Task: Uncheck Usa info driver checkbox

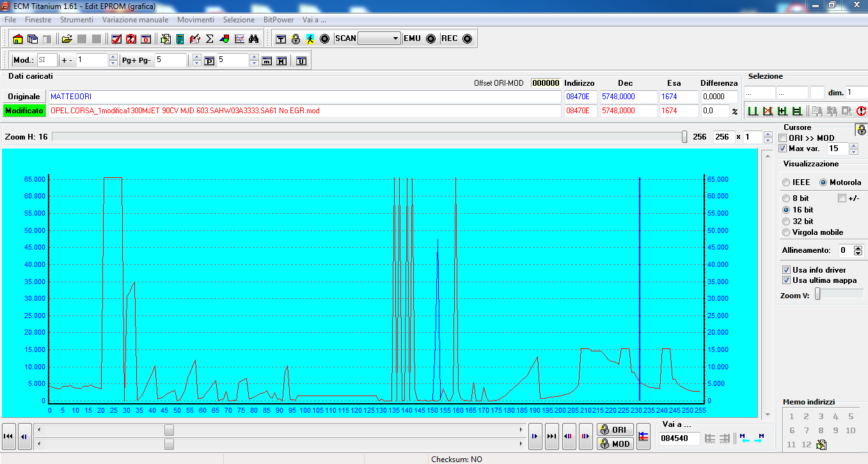Action: click(786, 270)
